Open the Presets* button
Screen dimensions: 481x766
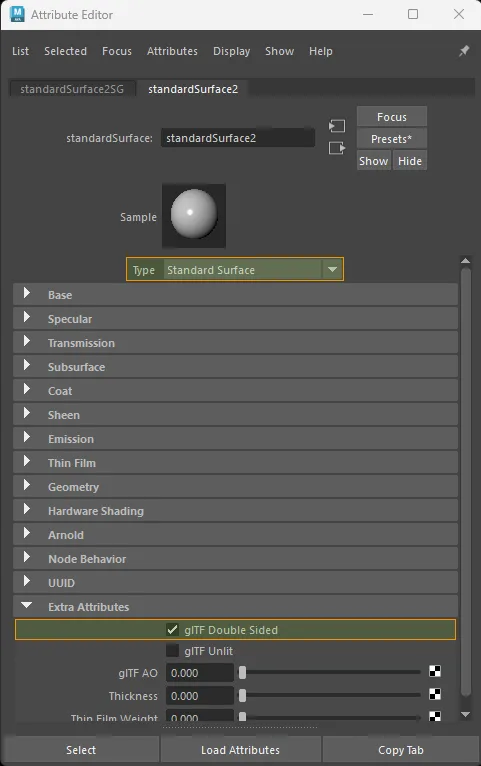tap(392, 139)
